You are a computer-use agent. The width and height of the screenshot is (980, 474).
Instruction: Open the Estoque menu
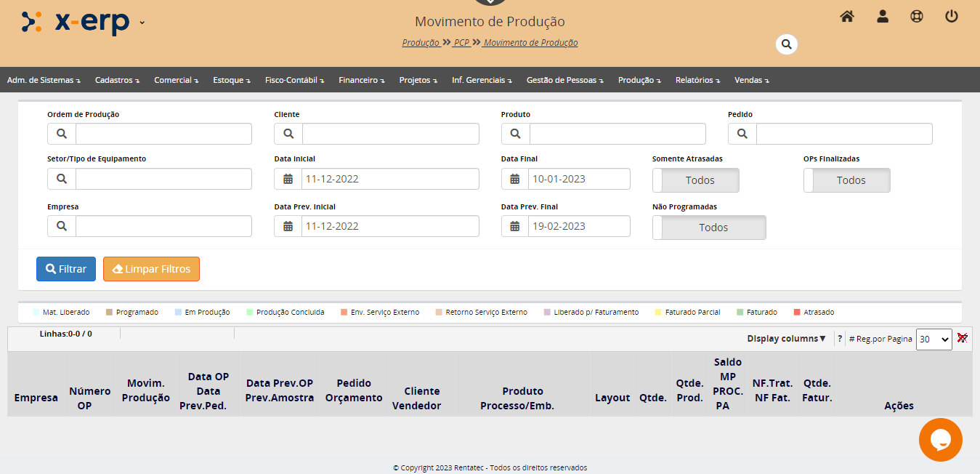coord(232,80)
